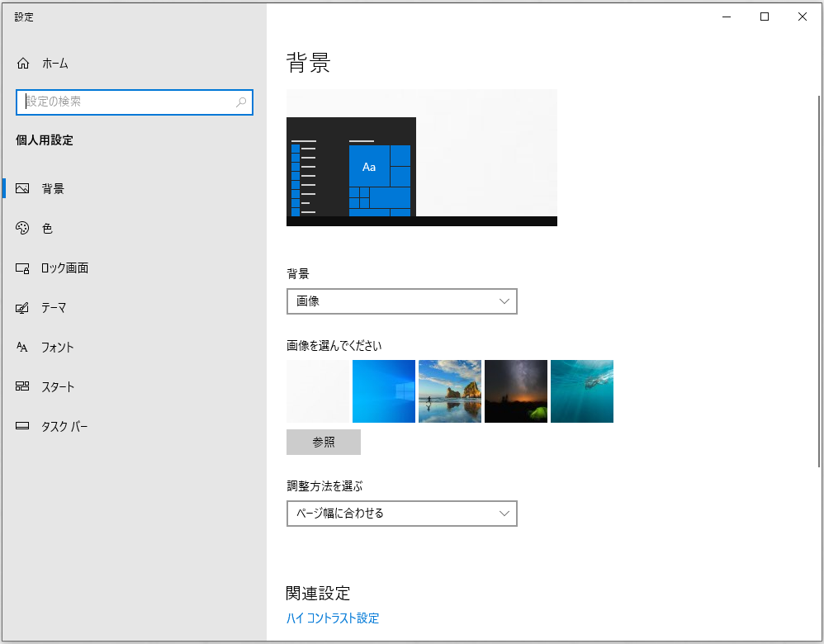Select タスク バー in the sidebar
This screenshot has height=644, width=824.
(134, 426)
